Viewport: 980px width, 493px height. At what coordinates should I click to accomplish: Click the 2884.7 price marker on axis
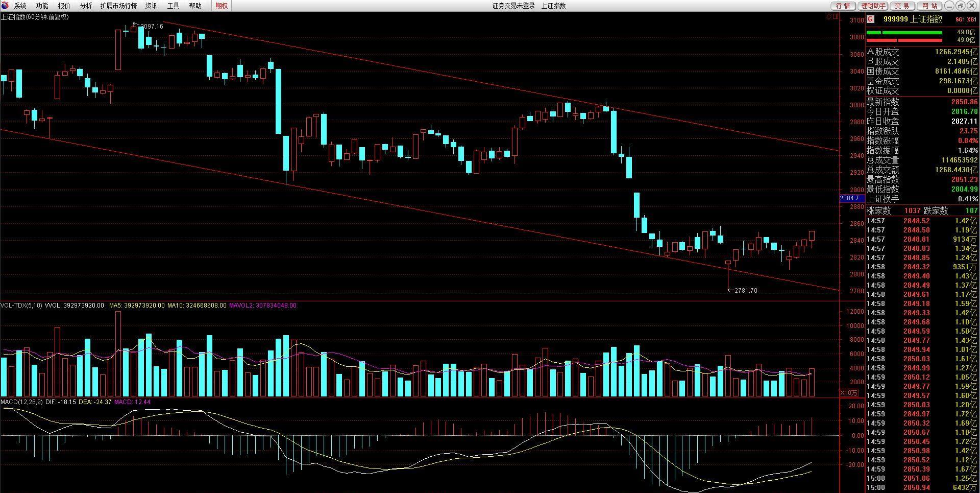point(852,198)
